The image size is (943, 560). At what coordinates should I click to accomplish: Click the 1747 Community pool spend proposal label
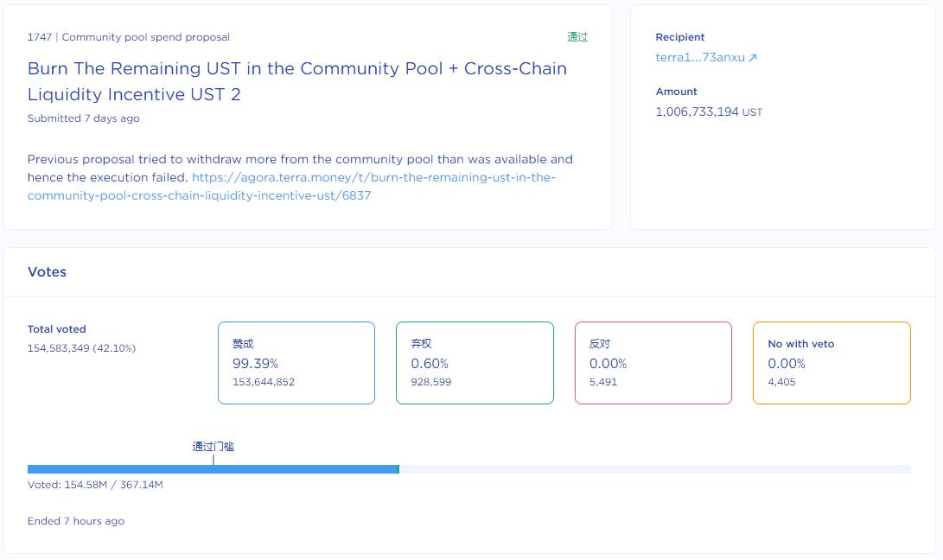[128, 37]
